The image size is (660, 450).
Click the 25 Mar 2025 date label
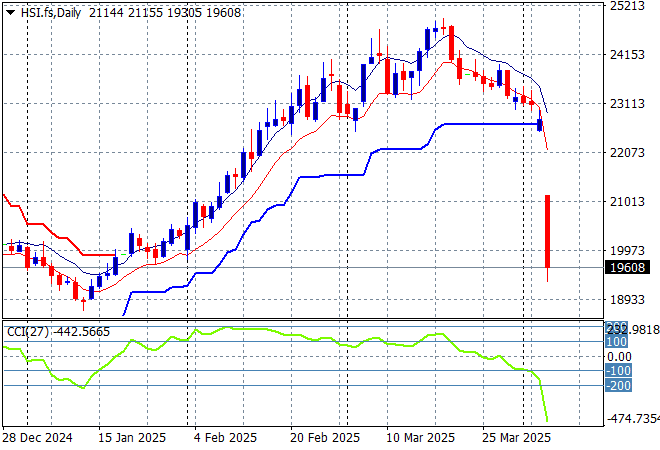tap(516, 438)
